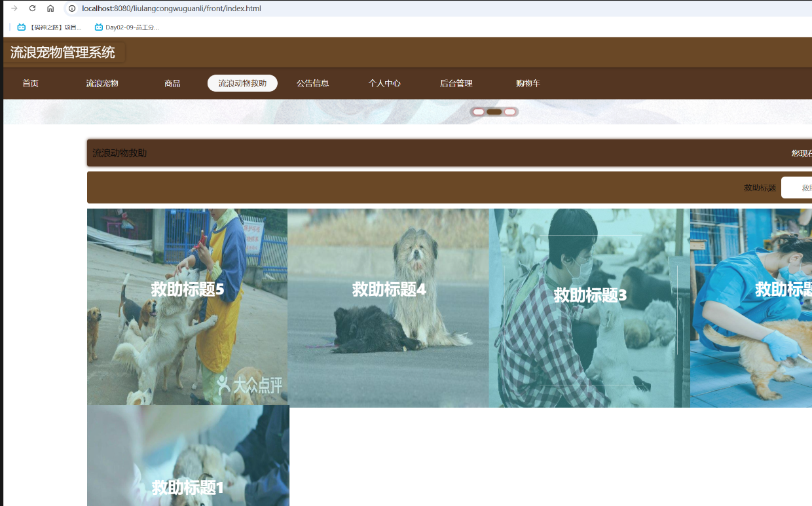Open 公告信息 in the navigation bar
The height and width of the screenshot is (506, 812).
[312, 83]
